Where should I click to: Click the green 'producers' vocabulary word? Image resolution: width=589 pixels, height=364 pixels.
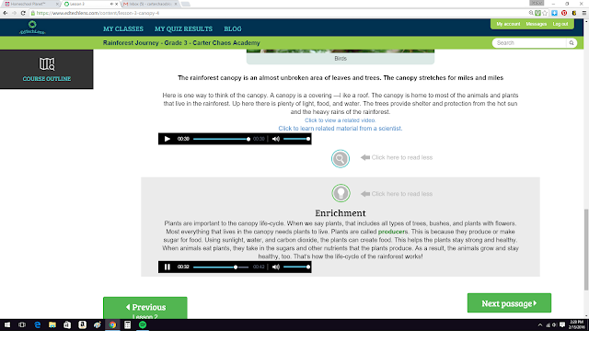pos(393,232)
